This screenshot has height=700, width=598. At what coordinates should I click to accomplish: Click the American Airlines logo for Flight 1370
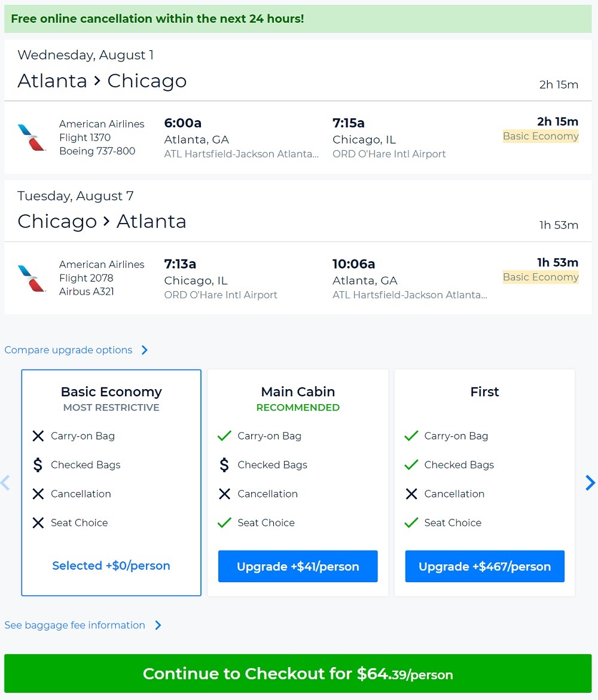click(x=32, y=137)
